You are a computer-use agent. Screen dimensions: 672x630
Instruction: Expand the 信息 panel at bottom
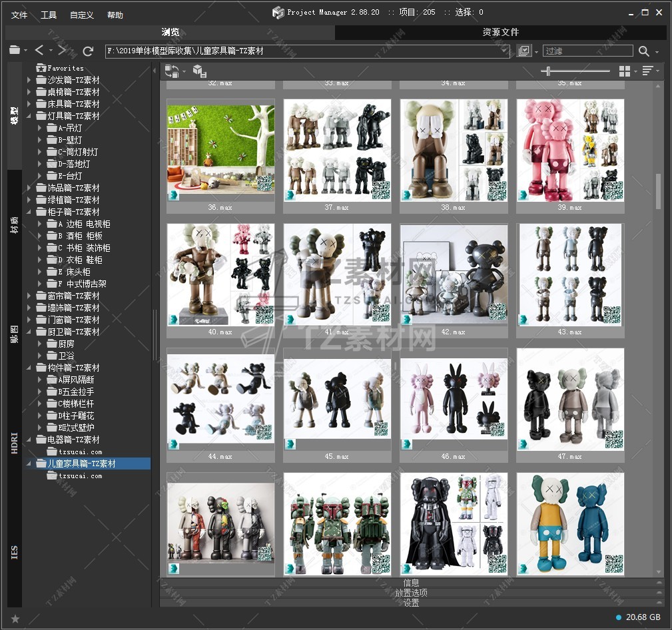point(411,583)
